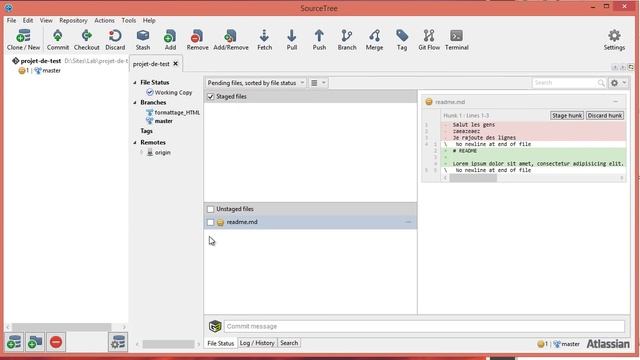
Task: Create a new Branch via toolbar
Action: point(347,40)
